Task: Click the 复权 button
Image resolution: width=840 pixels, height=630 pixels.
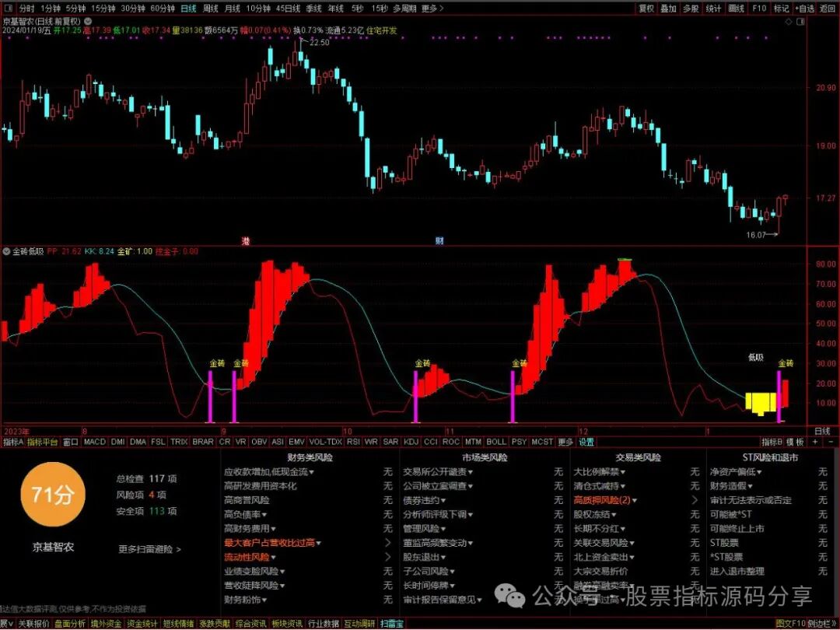Action: [646, 9]
